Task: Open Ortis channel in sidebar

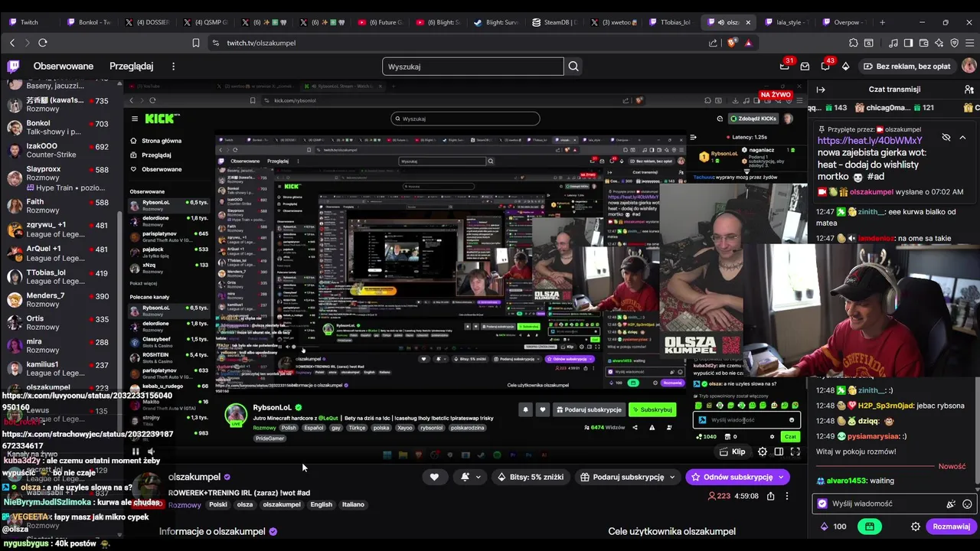Action: [x=61, y=322]
